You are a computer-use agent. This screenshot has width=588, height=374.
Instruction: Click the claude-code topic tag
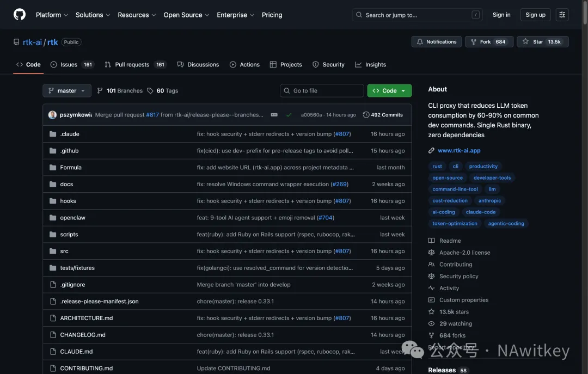[480, 212]
